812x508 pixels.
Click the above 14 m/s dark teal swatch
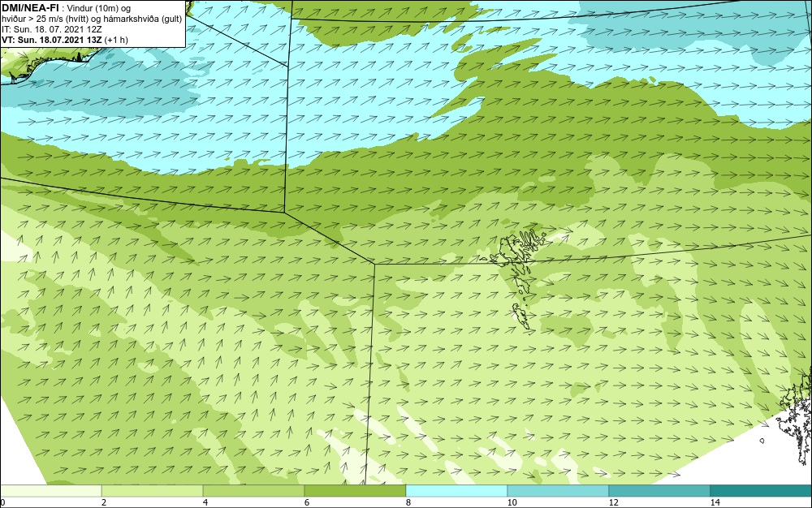[x=761, y=491]
